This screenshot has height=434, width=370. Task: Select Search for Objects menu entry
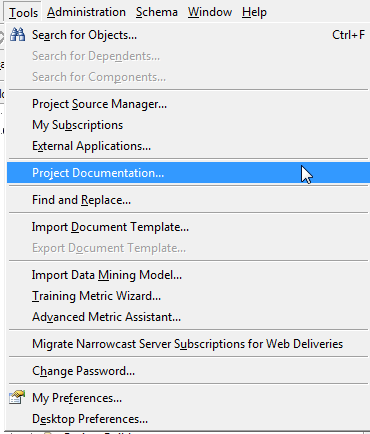(x=188, y=35)
